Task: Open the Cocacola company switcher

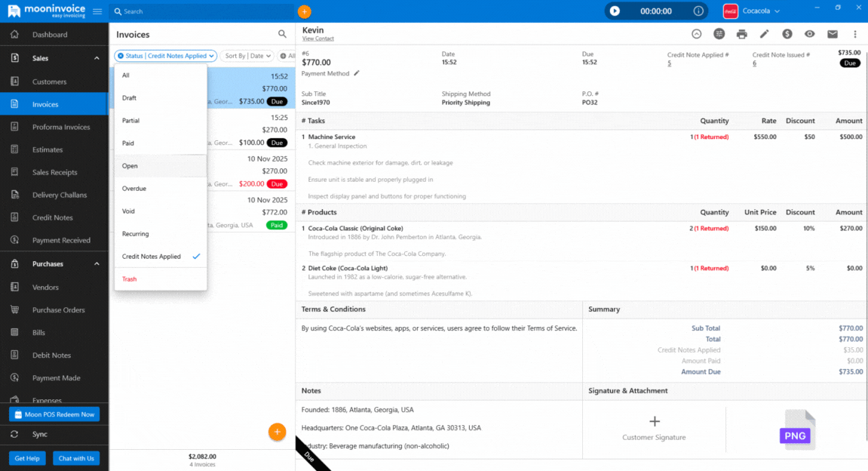Action: [752, 11]
